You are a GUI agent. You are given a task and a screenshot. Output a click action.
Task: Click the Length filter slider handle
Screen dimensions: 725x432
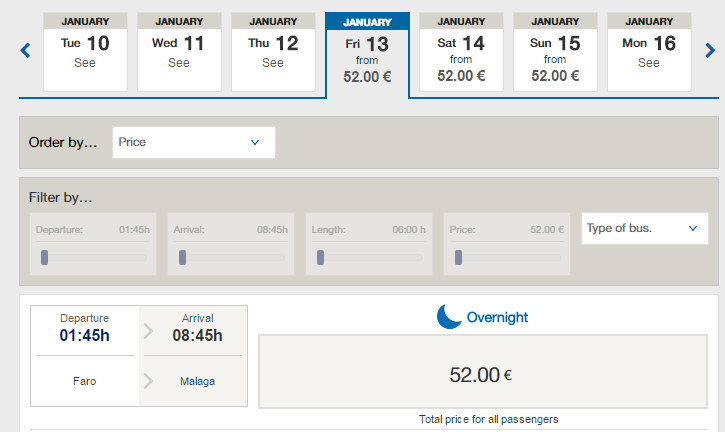(x=320, y=258)
